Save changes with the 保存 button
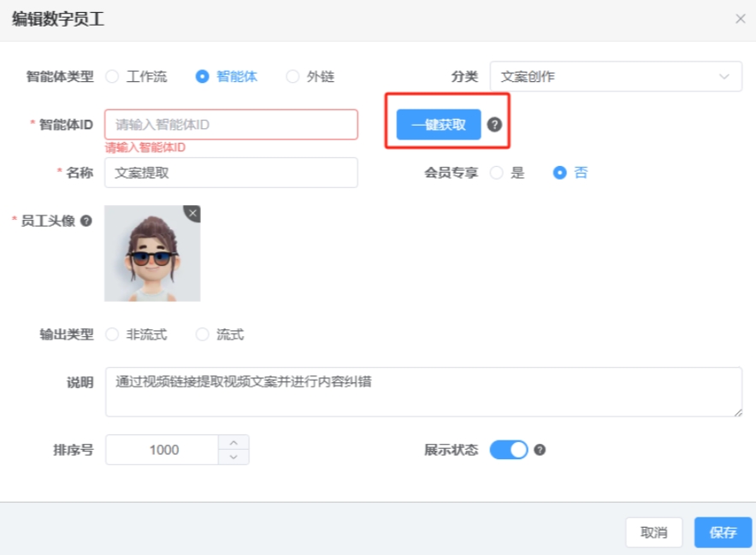Image resolution: width=756 pixels, height=555 pixels. pyautogui.click(x=723, y=532)
